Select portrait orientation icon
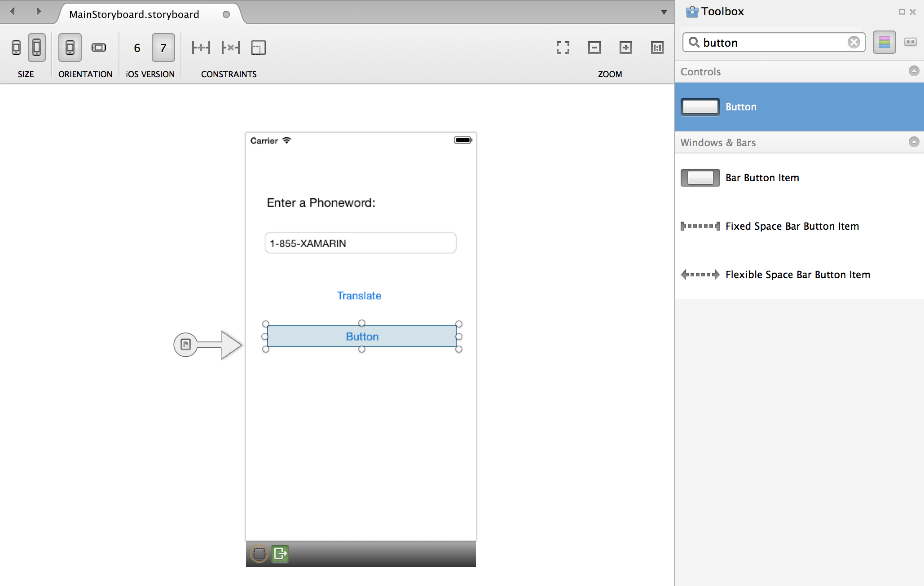 [x=70, y=48]
